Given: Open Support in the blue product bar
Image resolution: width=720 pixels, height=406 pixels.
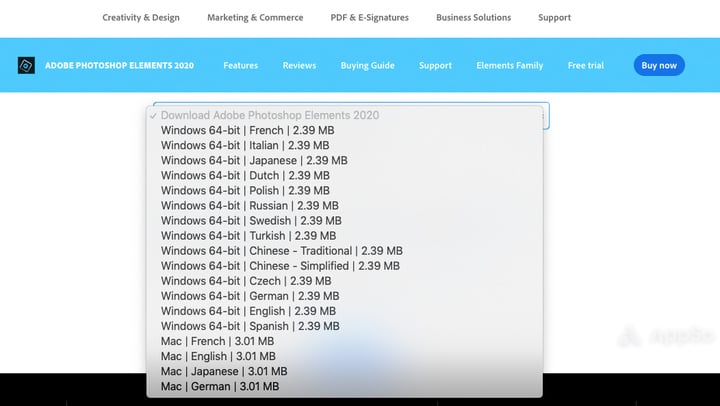Looking at the screenshot, I should [x=435, y=65].
